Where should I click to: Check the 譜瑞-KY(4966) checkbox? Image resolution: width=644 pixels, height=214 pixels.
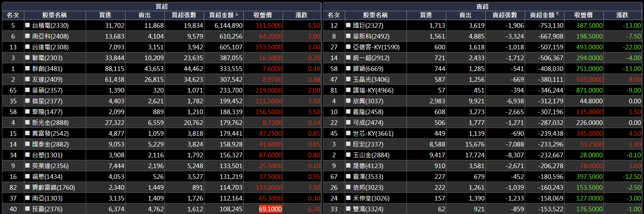(348, 90)
